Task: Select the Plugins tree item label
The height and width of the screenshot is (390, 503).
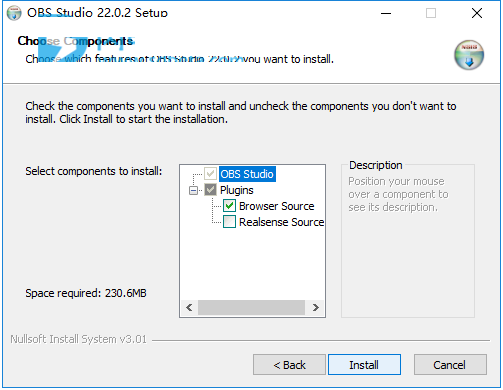Action: point(237,190)
